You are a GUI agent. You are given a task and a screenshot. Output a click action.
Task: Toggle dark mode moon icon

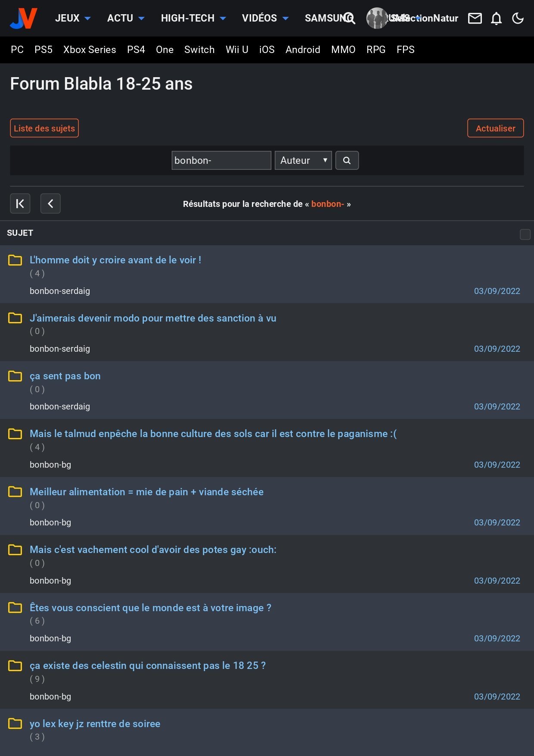[x=518, y=18]
